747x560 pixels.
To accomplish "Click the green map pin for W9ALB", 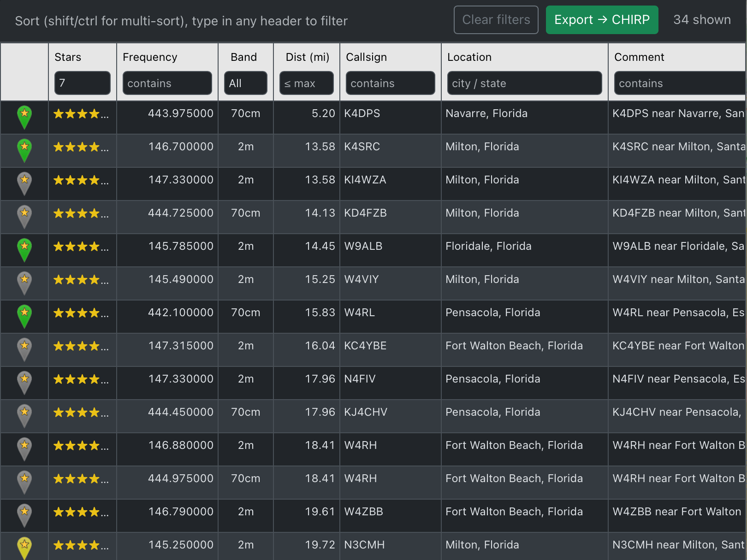I will [24, 249].
